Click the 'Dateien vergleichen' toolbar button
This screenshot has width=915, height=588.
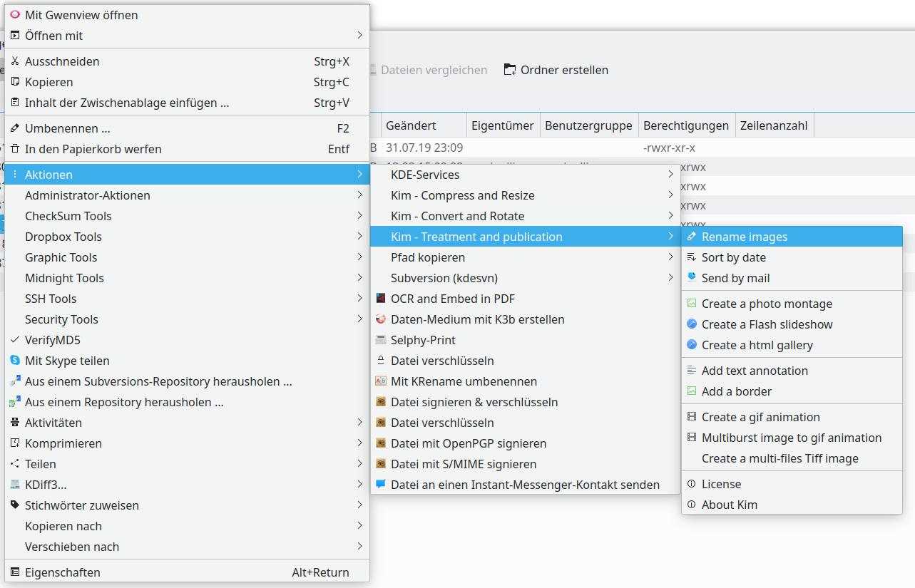pyautogui.click(x=430, y=70)
